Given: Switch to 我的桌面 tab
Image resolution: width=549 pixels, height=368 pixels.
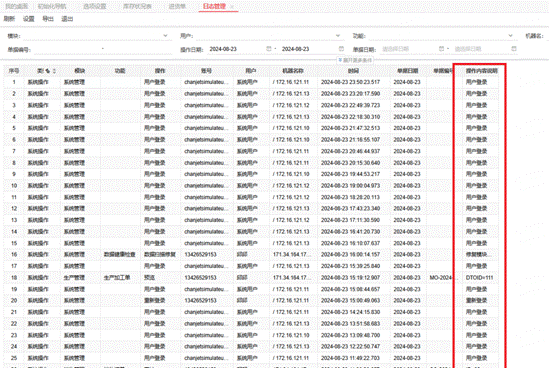Looking at the screenshot, I should click(16, 6).
